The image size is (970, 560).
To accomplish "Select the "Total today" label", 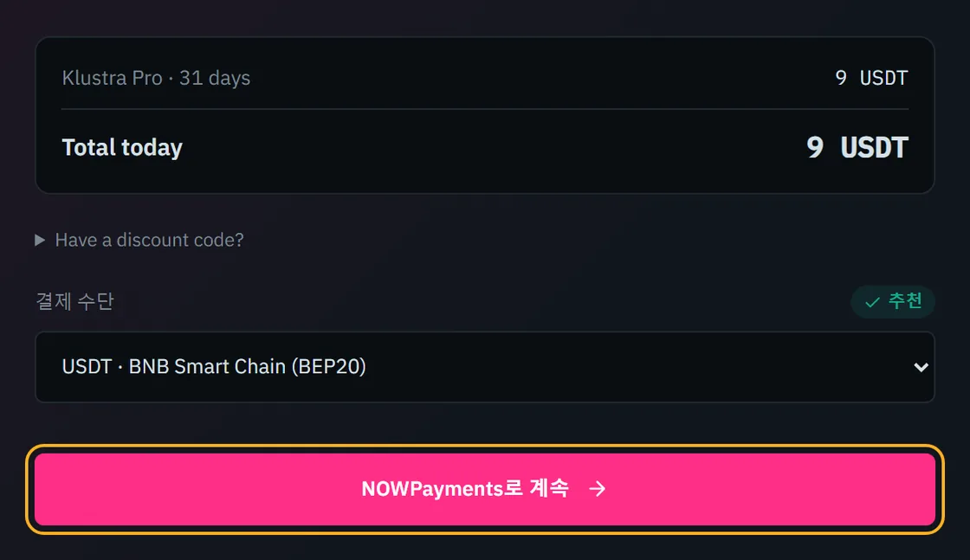I will [122, 148].
